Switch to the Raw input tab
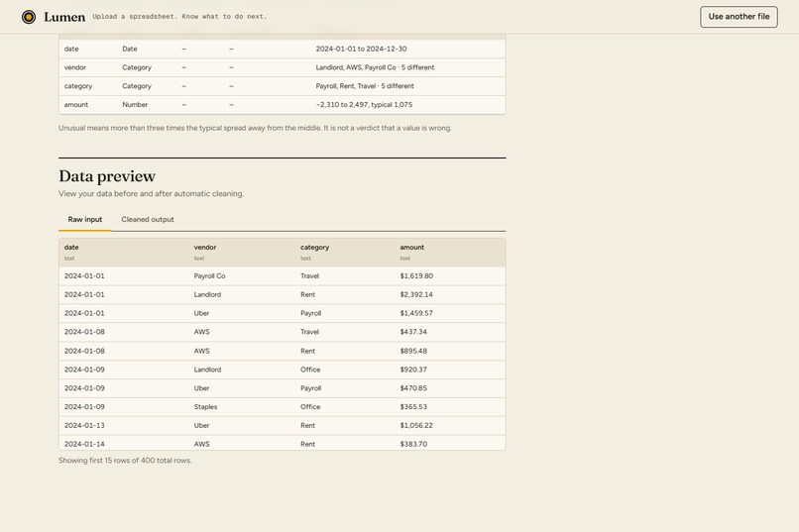 (x=85, y=219)
